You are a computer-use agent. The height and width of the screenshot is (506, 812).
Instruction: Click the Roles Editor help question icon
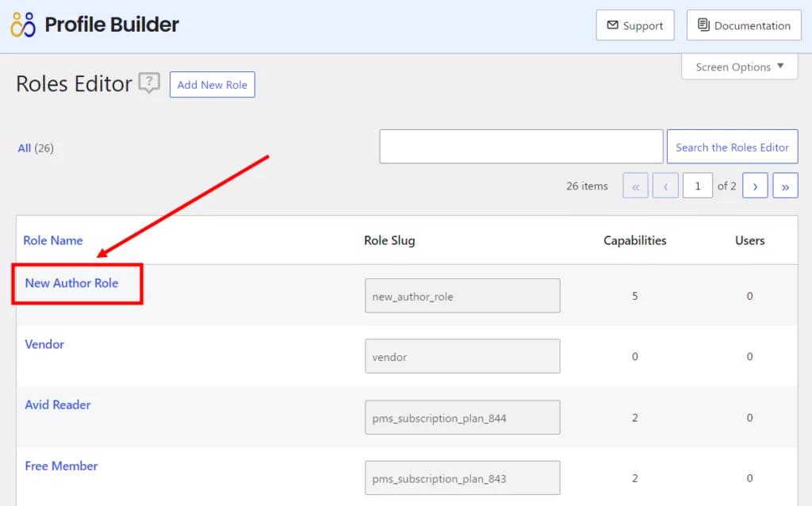coord(149,82)
